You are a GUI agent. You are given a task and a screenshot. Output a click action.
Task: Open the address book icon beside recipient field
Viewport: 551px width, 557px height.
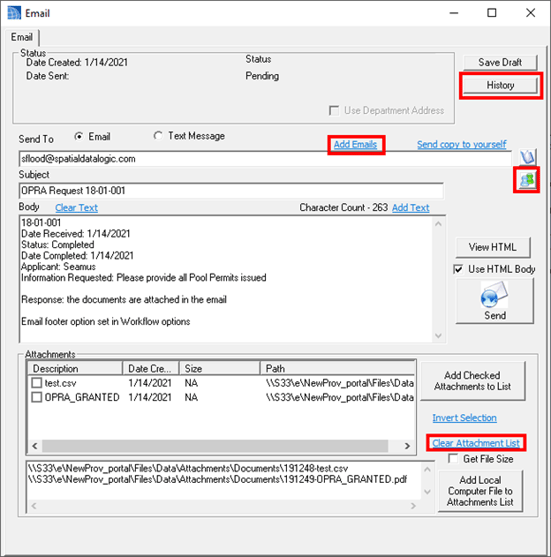[528, 157]
